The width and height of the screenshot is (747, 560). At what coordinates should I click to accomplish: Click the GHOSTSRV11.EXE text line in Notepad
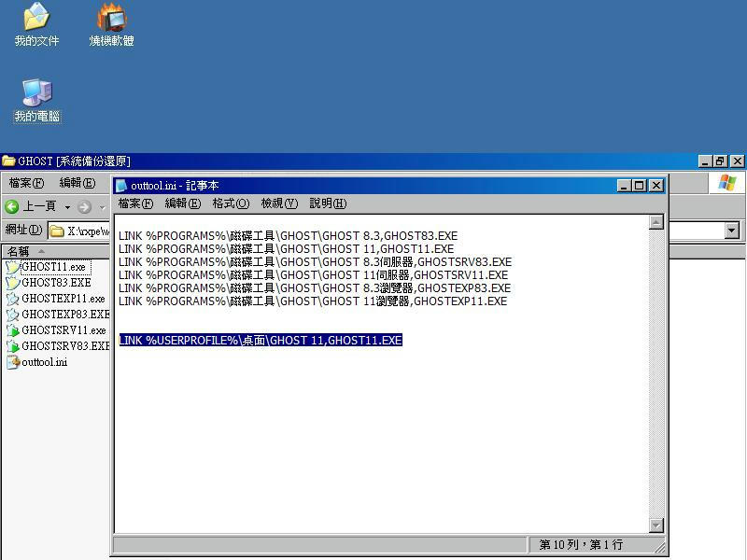point(313,274)
